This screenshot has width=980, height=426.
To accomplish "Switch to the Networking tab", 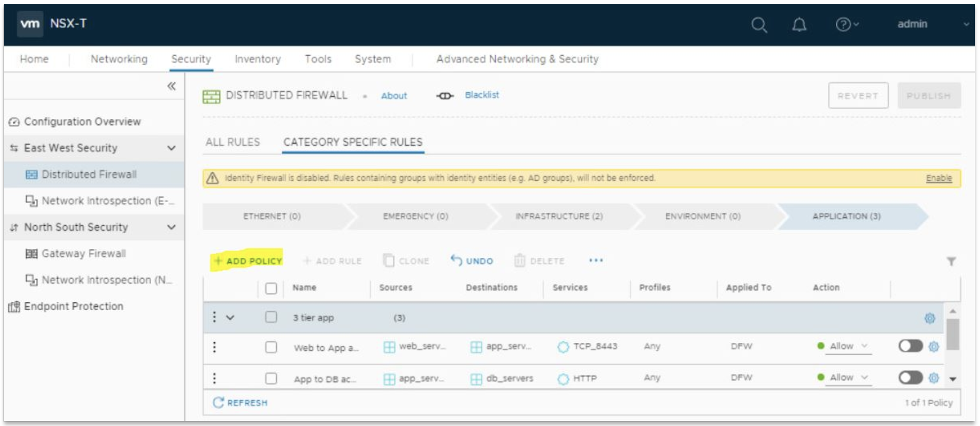I will pos(119,59).
